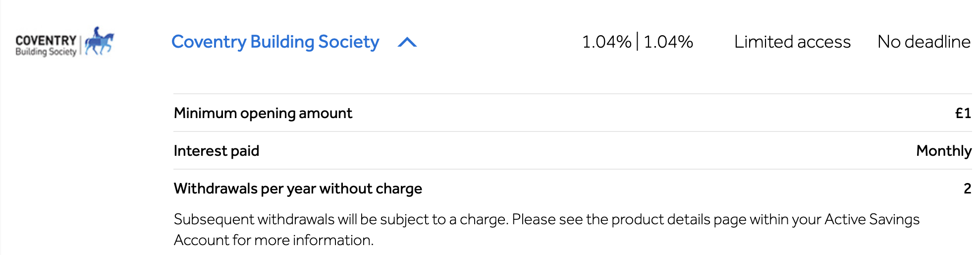The height and width of the screenshot is (255, 980).
Task: Open the Coventry Building Society link
Action: 275,42
